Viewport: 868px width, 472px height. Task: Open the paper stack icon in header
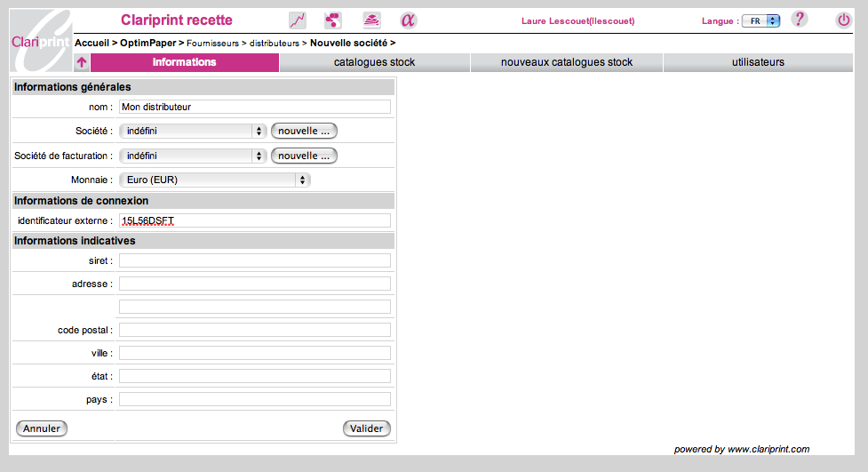[371, 20]
